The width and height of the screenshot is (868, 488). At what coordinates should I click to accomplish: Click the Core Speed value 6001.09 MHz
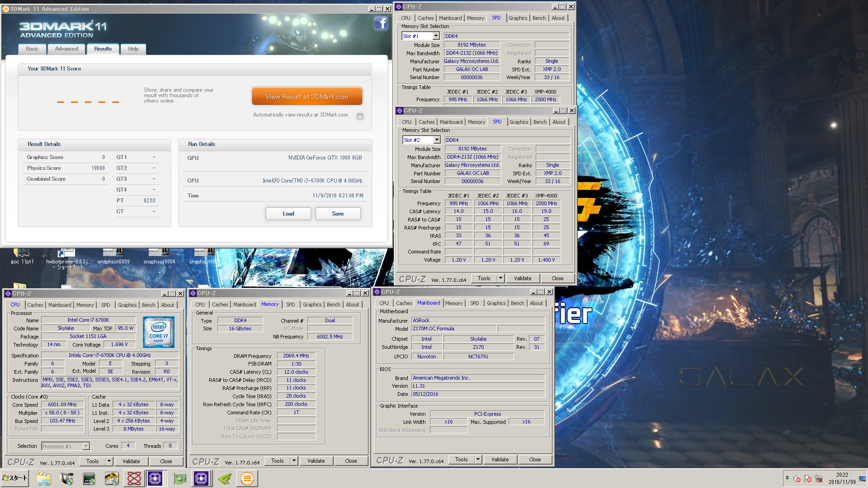point(62,405)
